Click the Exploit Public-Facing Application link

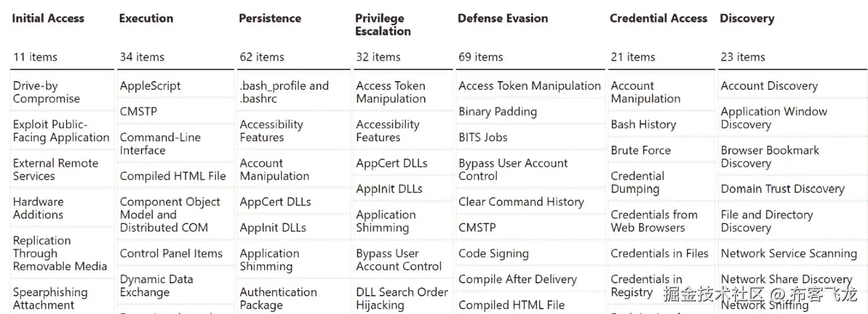tap(61, 131)
